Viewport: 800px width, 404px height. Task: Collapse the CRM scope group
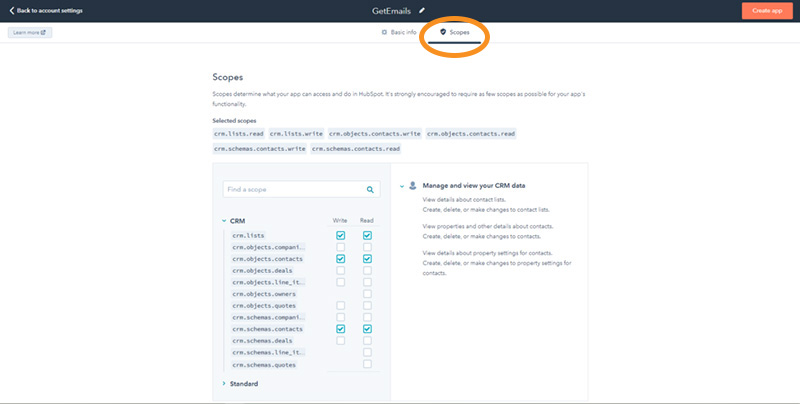(x=223, y=221)
